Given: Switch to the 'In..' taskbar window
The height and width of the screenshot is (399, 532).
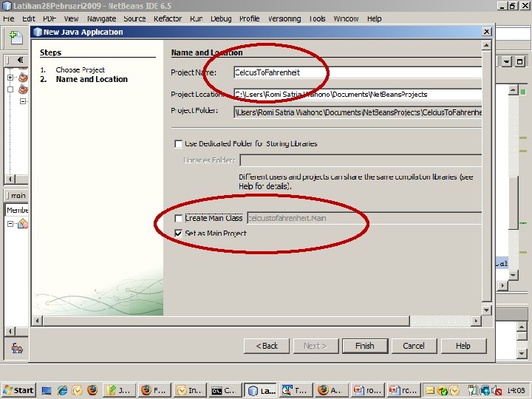Looking at the screenshot, I should (x=189, y=391).
